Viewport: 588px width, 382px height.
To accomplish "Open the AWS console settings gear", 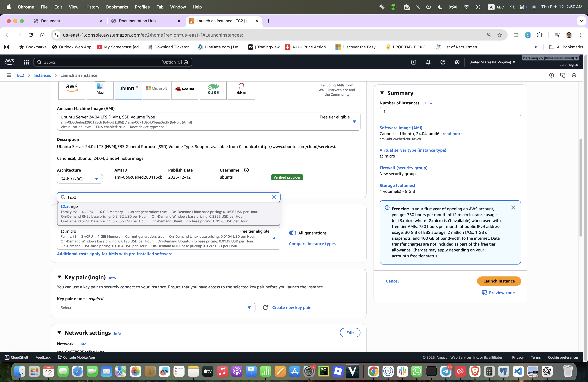I will [457, 62].
